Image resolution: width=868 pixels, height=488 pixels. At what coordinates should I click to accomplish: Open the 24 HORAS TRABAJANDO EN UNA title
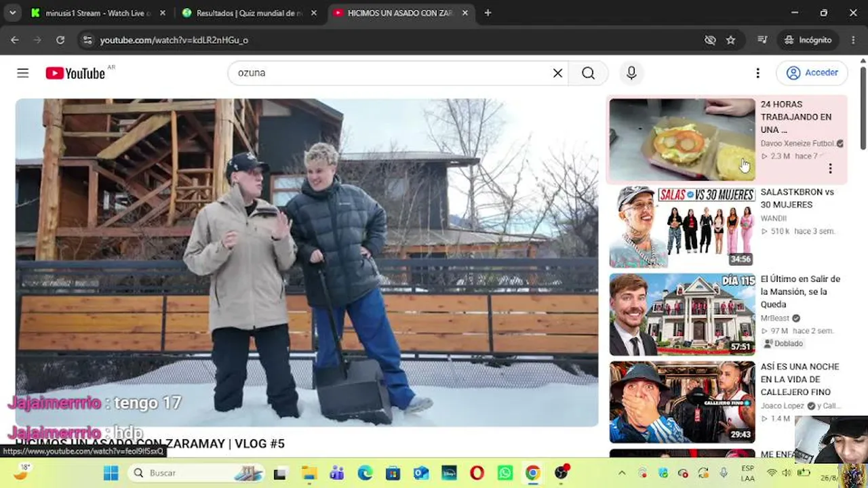coord(796,117)
